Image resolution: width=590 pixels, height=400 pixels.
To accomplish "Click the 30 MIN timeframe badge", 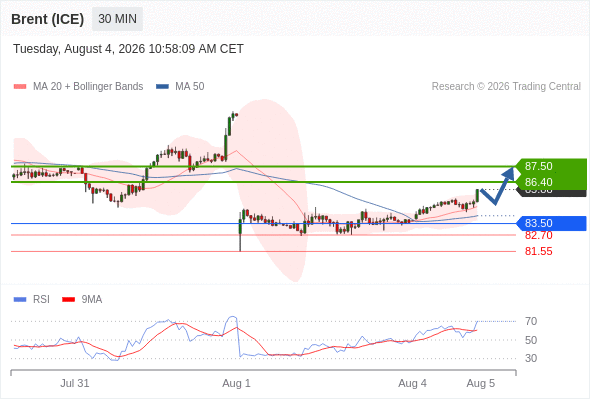I will click(x=117, y=18).
